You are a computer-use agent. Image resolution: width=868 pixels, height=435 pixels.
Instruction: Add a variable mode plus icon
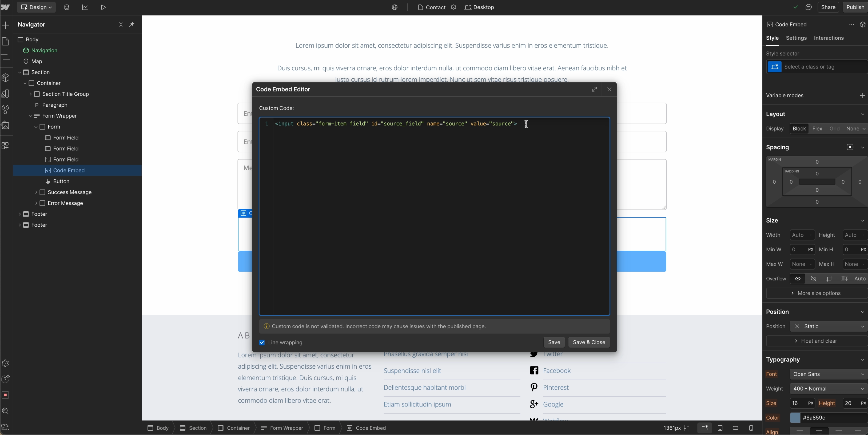click(x=862, y=95)
